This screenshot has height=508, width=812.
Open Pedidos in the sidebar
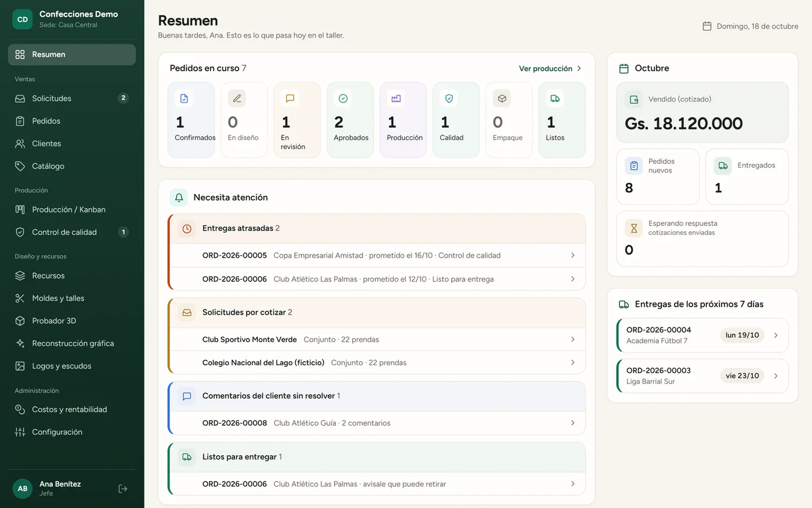72,121
